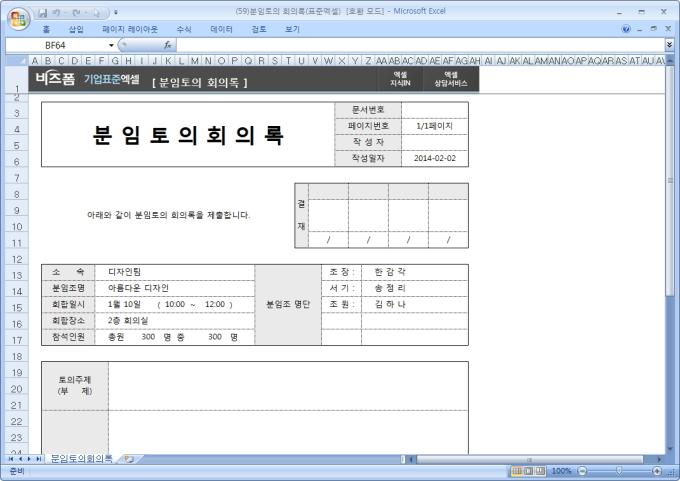Click the Redo icon in Quick Access Toolbar

(x=74, y=13)
